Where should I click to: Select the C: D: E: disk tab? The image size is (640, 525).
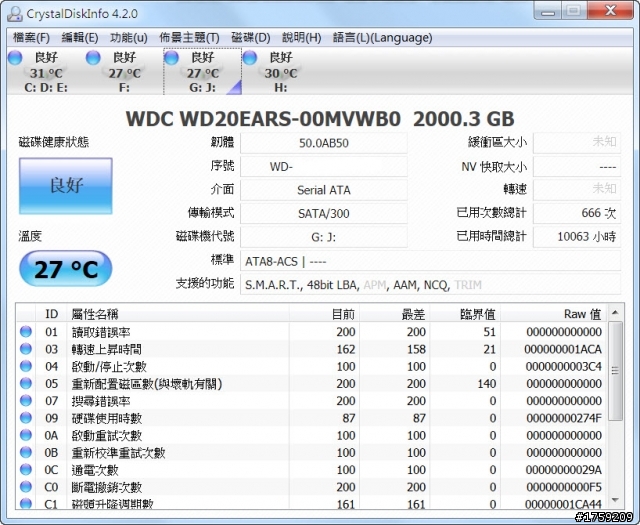coord(46,71)
